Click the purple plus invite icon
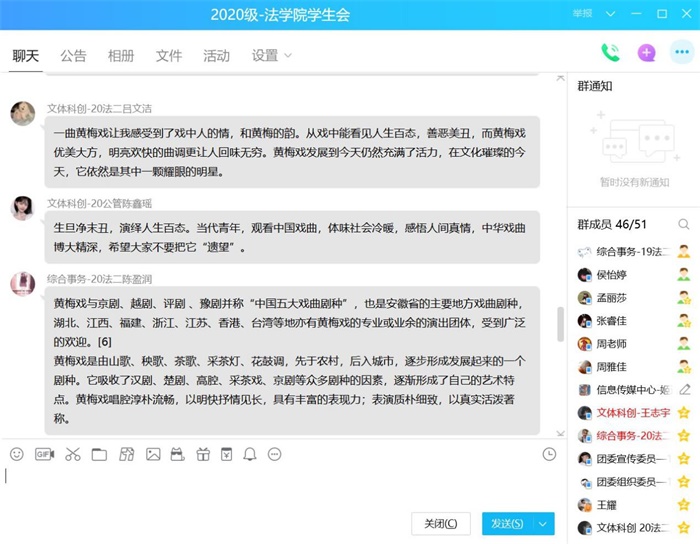The image size is (700, 544). pyautogui.click(x=646, y=53)
